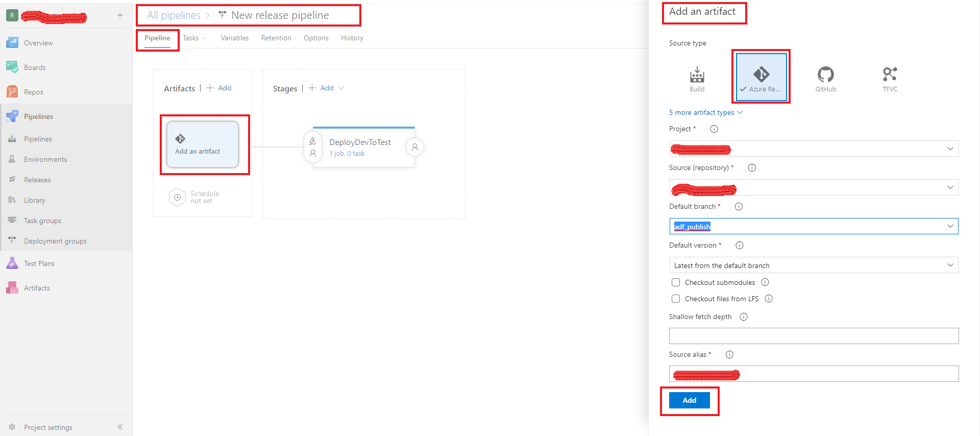Open the Artifacts package icon in sidebar
980x436 pixels.
pos(12,288)
